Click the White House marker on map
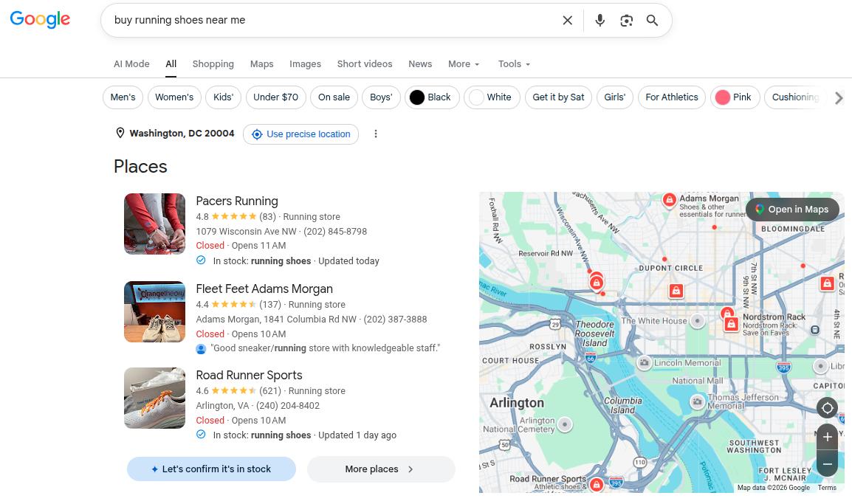This screenshot has height=504, width=852. (x=697, y=321)
